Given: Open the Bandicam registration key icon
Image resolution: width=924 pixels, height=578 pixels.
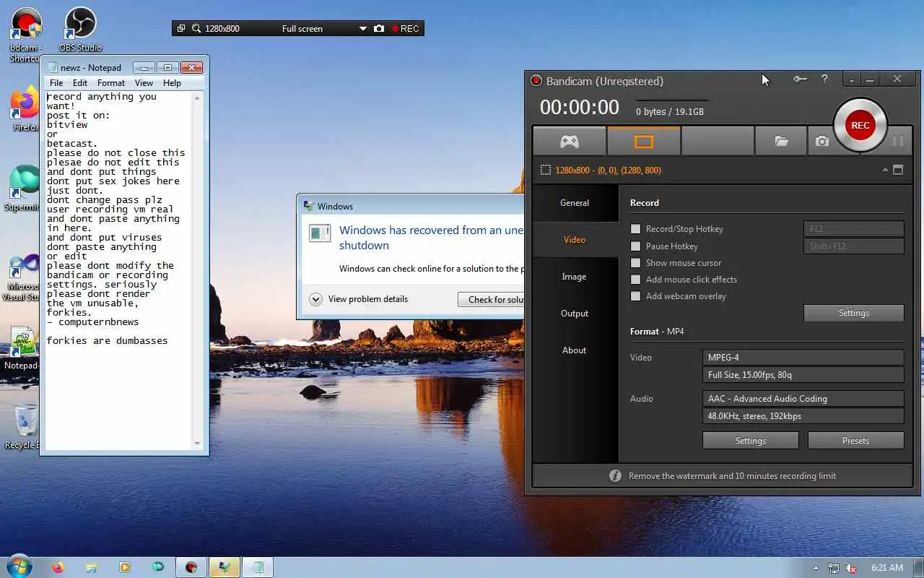Looking at the screenshot, I should point(800,79).
